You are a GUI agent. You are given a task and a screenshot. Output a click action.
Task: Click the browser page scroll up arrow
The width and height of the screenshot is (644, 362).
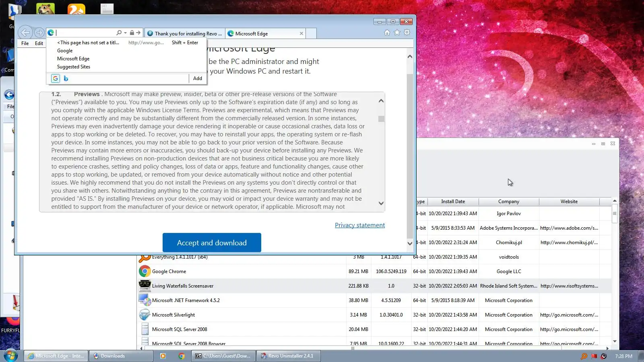click(x=410, y=57)
